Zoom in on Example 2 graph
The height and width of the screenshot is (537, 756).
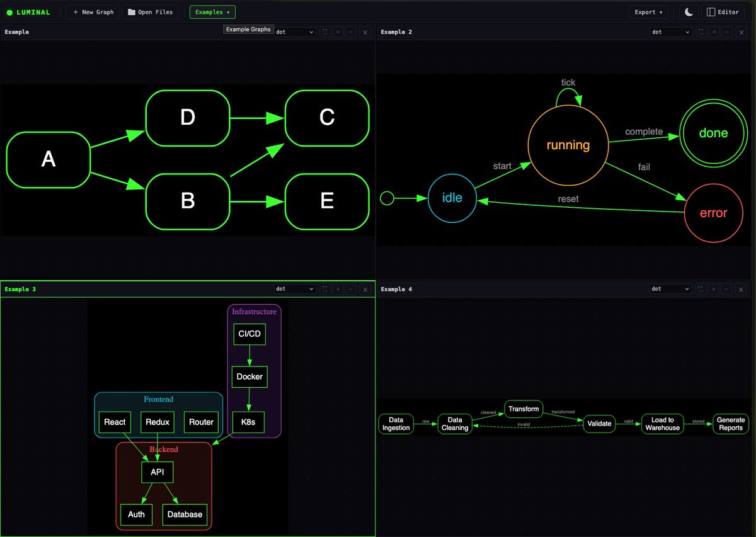714,31
